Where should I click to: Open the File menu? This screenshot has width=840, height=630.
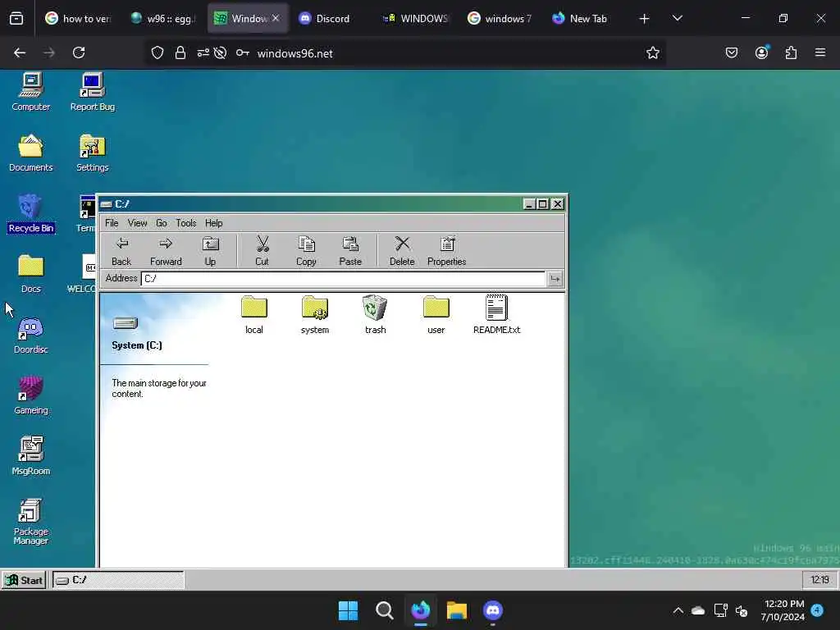(x=112, y=223)
